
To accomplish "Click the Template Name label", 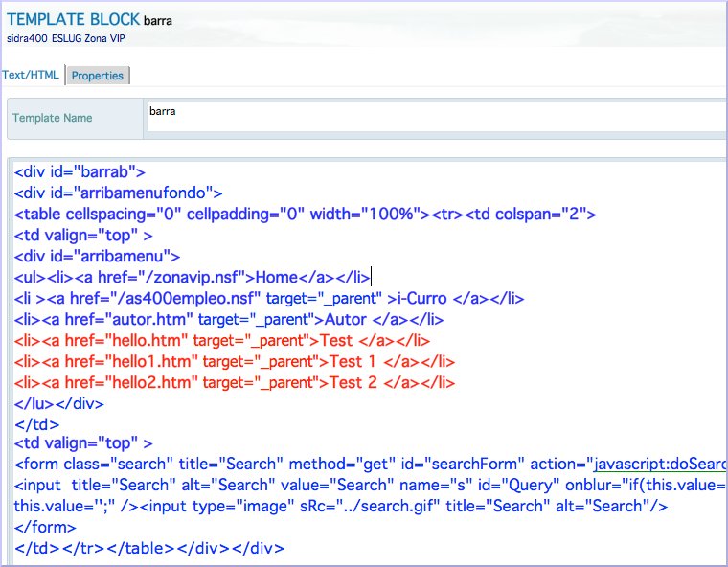I will tap(53, 118).
